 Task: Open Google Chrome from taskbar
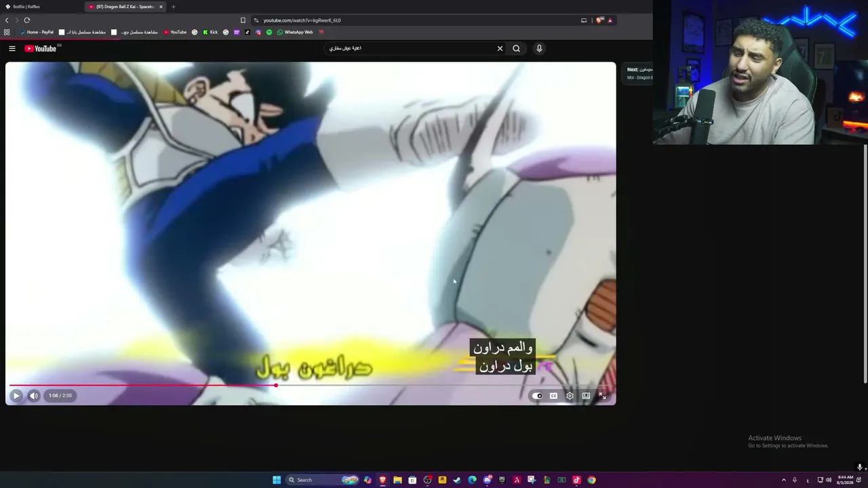point(591,480)
